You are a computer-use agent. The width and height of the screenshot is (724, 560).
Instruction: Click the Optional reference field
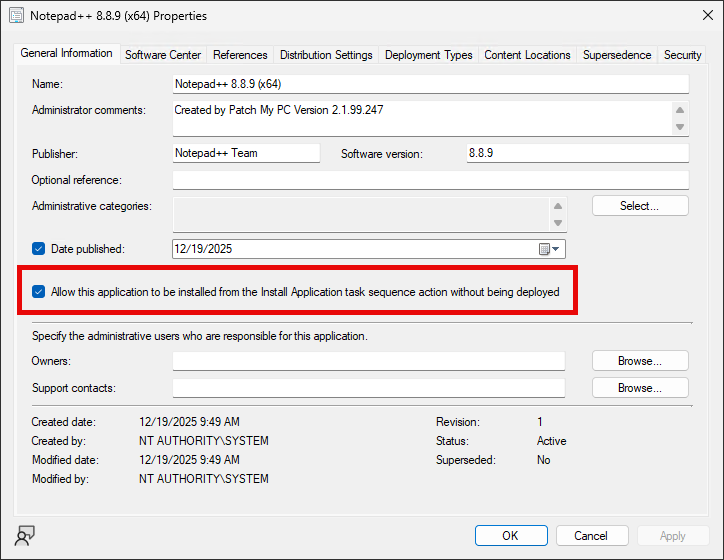point(431,180)
